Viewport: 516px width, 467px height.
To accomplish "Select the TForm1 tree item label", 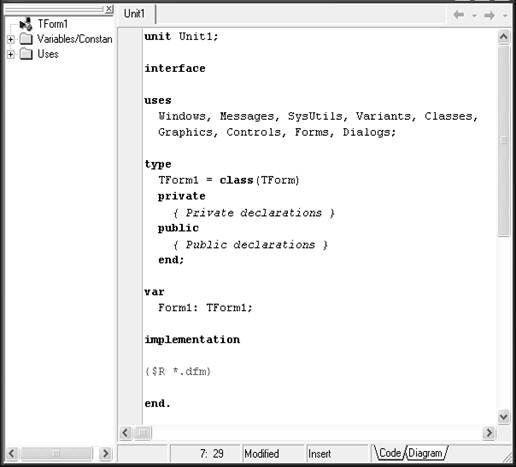I will tap(53, 24).
